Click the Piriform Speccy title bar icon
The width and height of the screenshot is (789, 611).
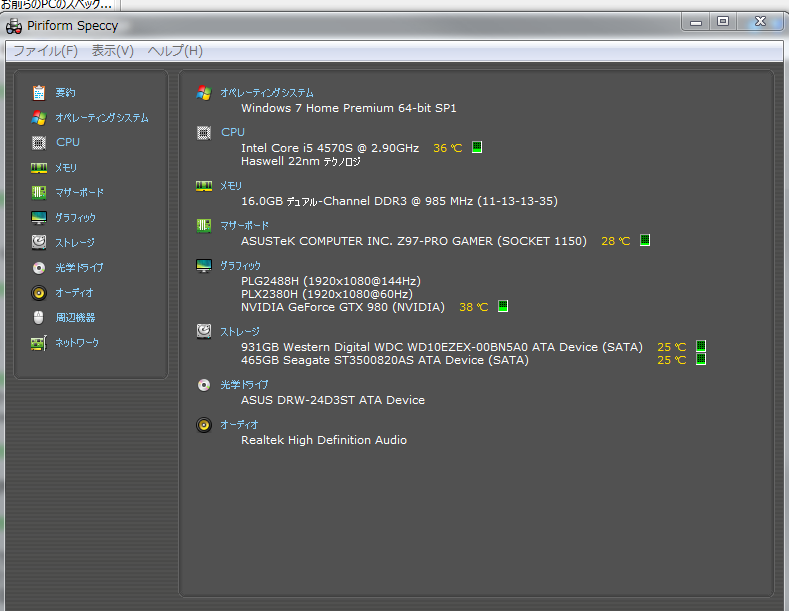tap(14, 26)
